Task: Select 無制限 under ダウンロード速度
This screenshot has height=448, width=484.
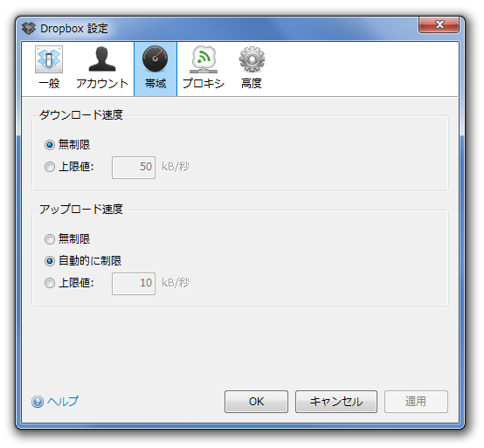Action: (x=50, y=145)
